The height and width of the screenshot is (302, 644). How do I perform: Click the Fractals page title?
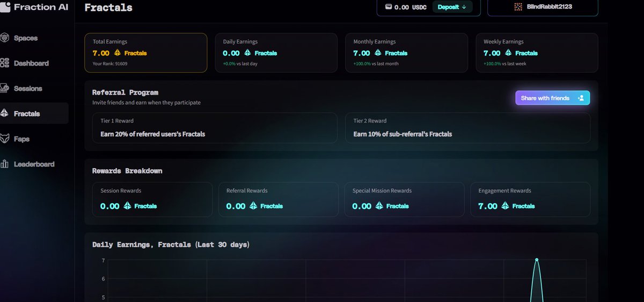coord(108,8)
